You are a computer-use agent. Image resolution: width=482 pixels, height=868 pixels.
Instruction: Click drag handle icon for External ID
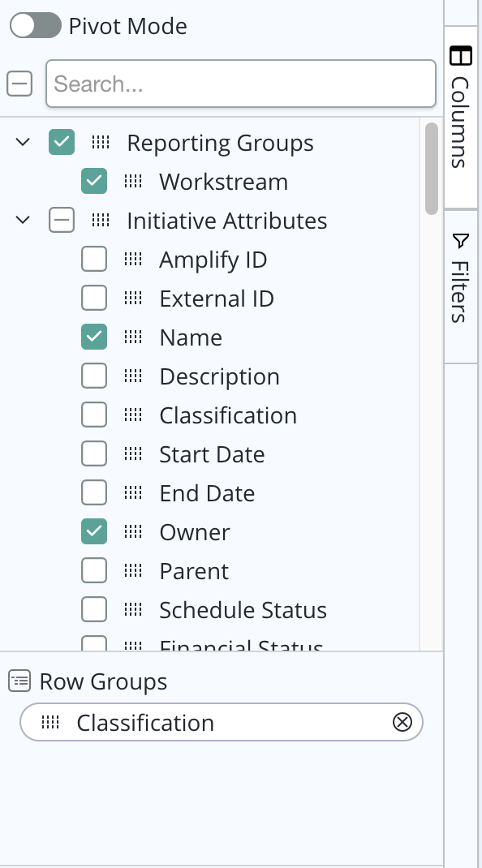coord(133,299)
